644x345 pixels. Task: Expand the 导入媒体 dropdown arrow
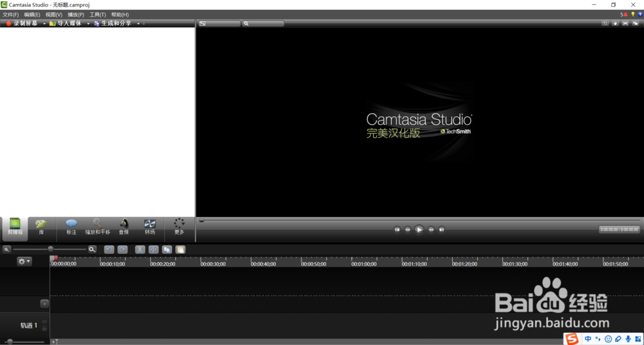point(88,24)
